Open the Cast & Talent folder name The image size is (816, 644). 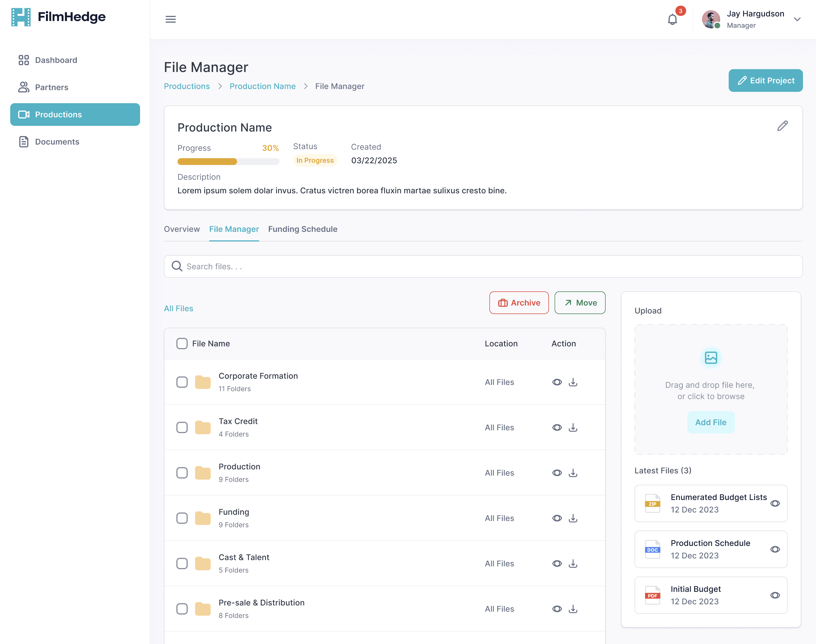point(244,557)
